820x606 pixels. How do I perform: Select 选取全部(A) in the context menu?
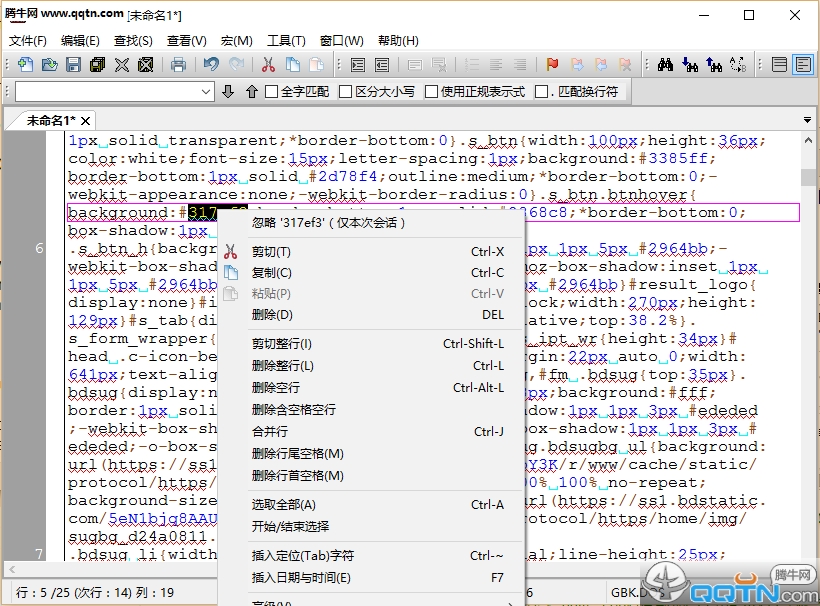pyautogui.click(x=284, y=505)
